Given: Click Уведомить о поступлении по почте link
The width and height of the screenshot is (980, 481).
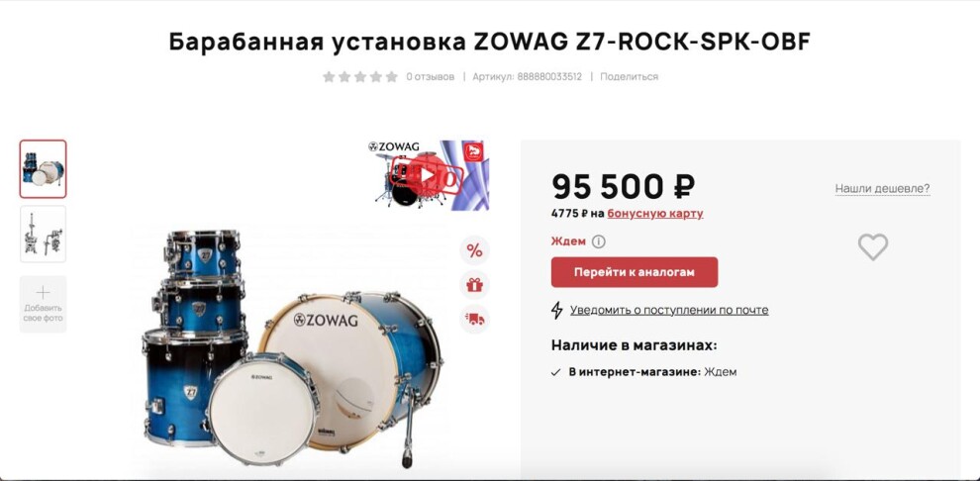Looking at the screenshot, I should pyautogui.click(x=669, y=310).
